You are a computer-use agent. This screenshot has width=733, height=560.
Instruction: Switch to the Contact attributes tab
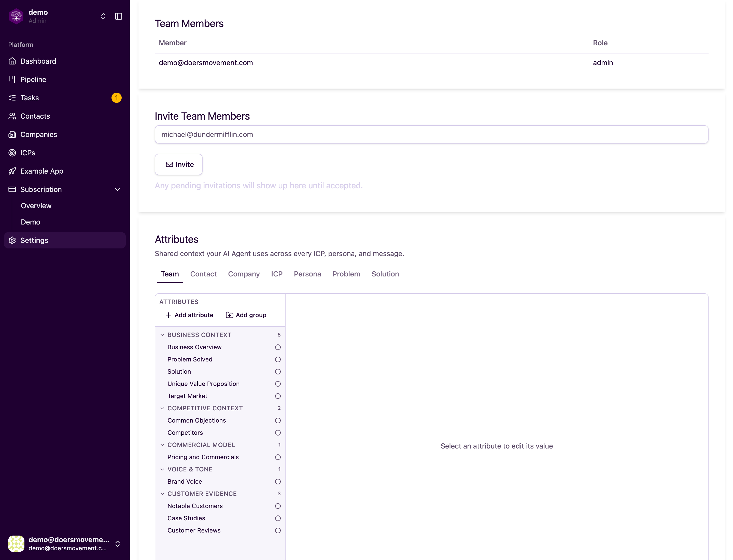point(203,274)
